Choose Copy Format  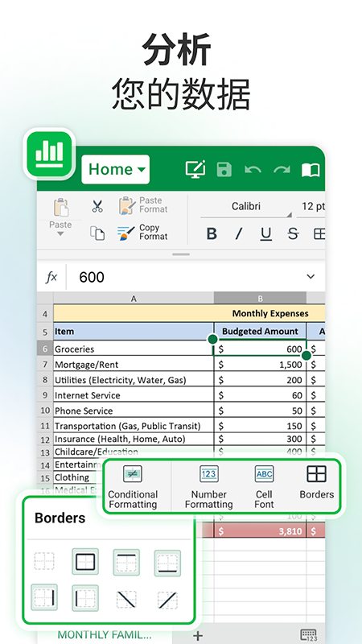click(x=142, y=233)
